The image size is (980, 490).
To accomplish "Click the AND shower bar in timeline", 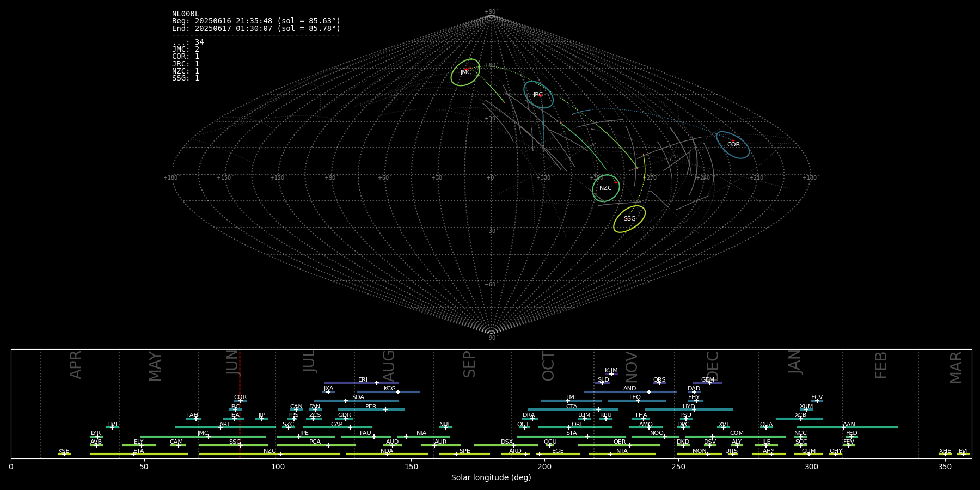I will tap(630, 392).
